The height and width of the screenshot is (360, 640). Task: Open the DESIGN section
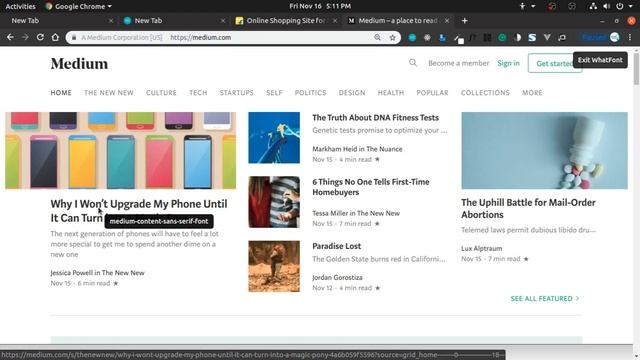point(352,93)
